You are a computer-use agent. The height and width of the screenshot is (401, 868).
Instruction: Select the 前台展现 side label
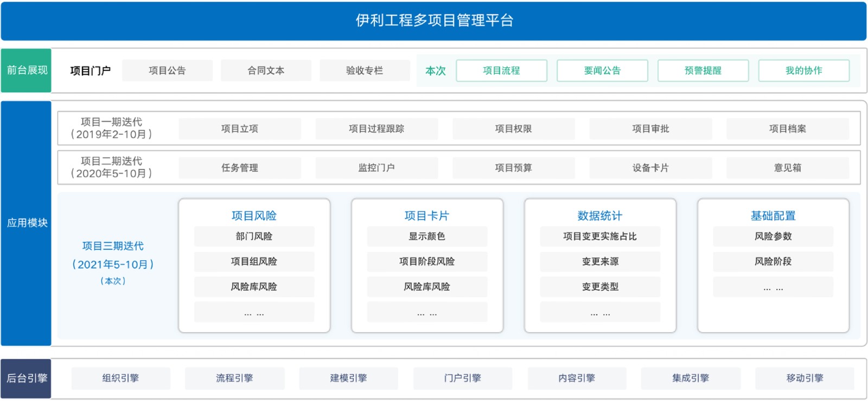26,70
